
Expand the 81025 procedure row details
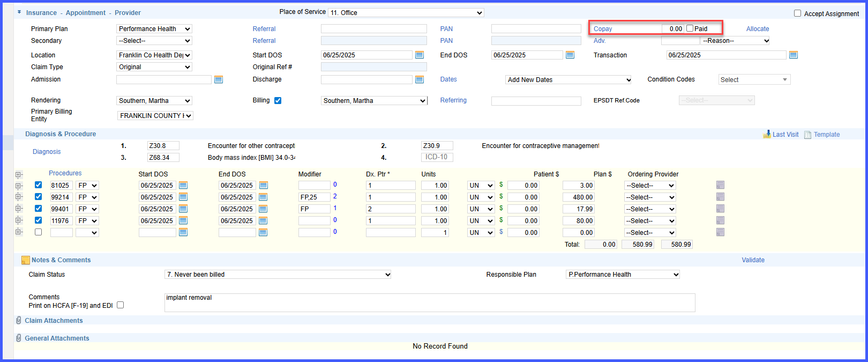[x=19, y=186]
